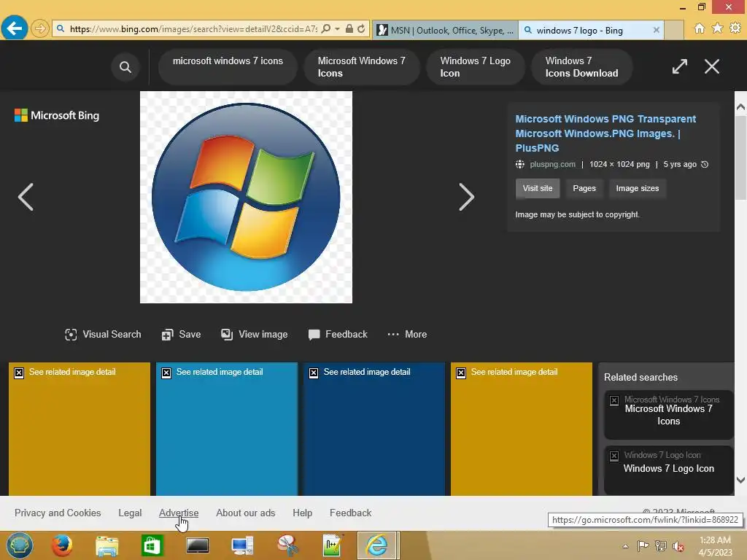The height and width of the screenshot is (560, 747).
Task: Click the Microsoft Bing logo
Action: point(57,115)
